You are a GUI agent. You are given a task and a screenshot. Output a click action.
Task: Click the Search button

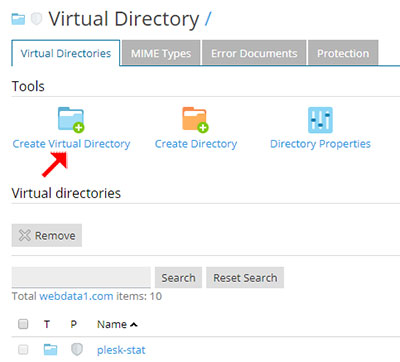pos(178,277)
